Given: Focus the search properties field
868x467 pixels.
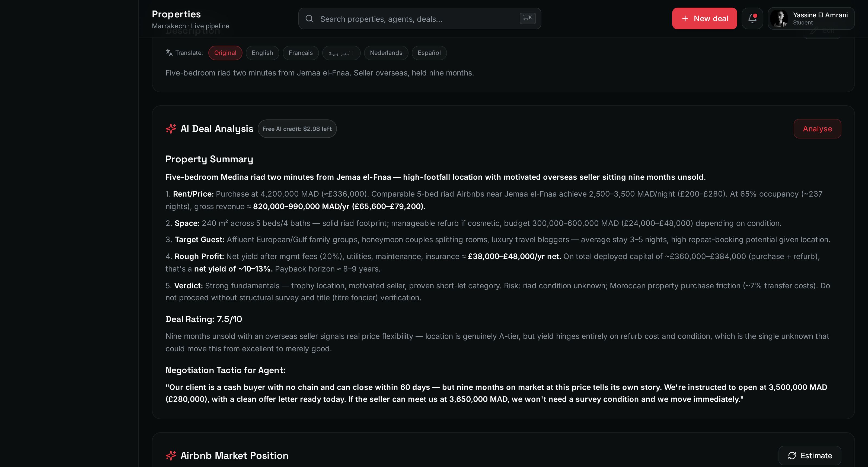Looking at the screenshot, I should (x=420, y=18).
